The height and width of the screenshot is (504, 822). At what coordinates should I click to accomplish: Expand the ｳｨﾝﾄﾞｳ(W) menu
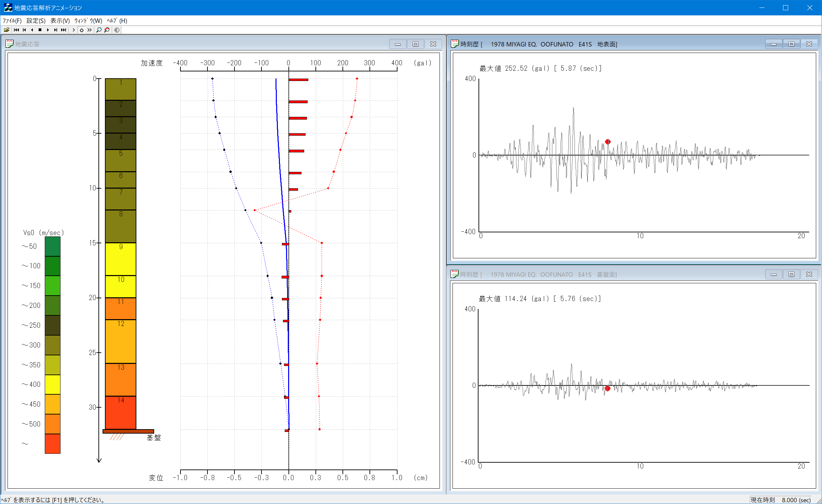[x=88, y=21]
